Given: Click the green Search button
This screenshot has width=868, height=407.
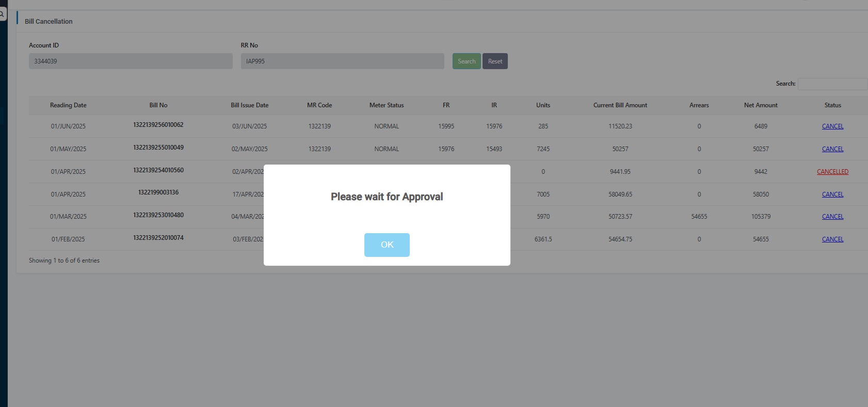Looking at the screenshot, I should (467, 61).
